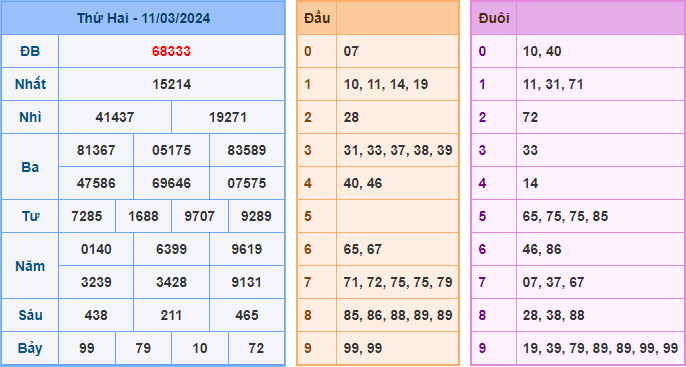The height and width of the screenshot is (367, 686).
Task: Click third prize number 69646
Action: coord(171,183)
